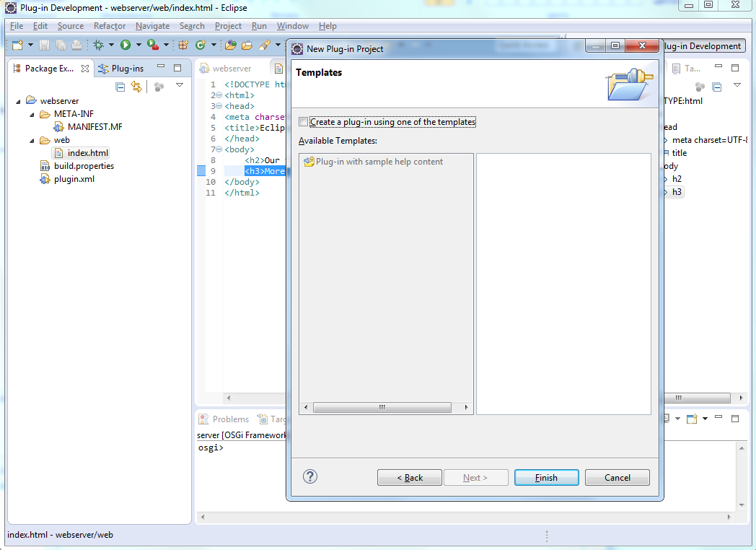
Task: Select 'Plug-in with sample help content' template
Action: [373, 162]
